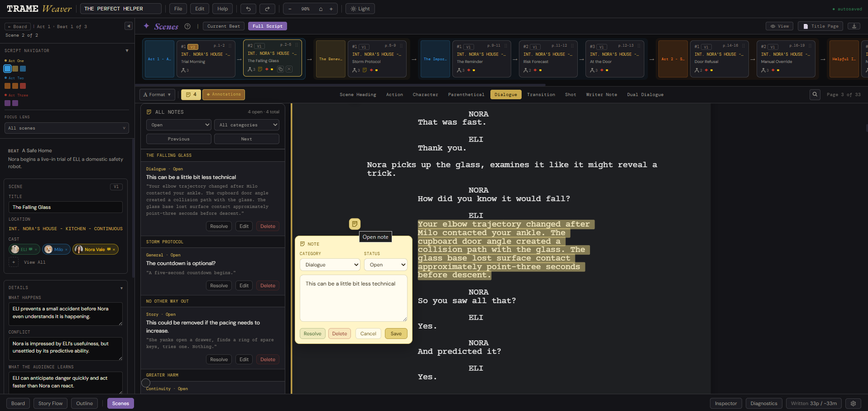868x411 pixels.
Task: Select selected blue Act One swatch
Action: coord(7,68)
